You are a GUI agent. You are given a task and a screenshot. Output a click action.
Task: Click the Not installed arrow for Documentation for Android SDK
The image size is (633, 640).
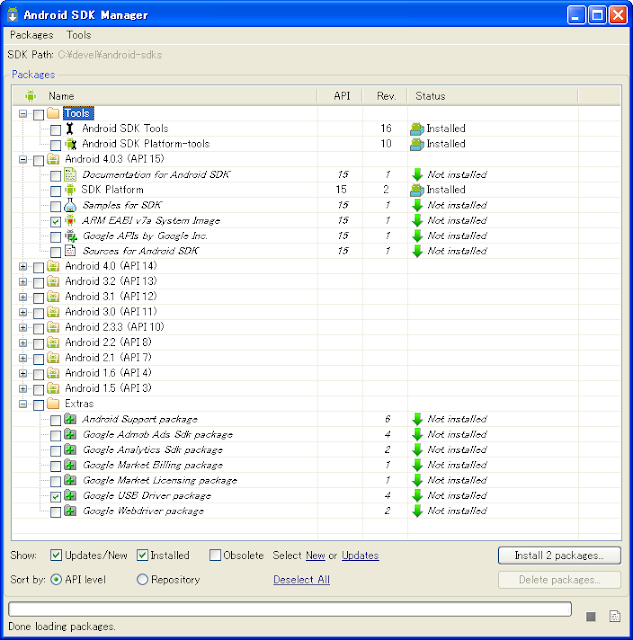[x=417, y=175]
